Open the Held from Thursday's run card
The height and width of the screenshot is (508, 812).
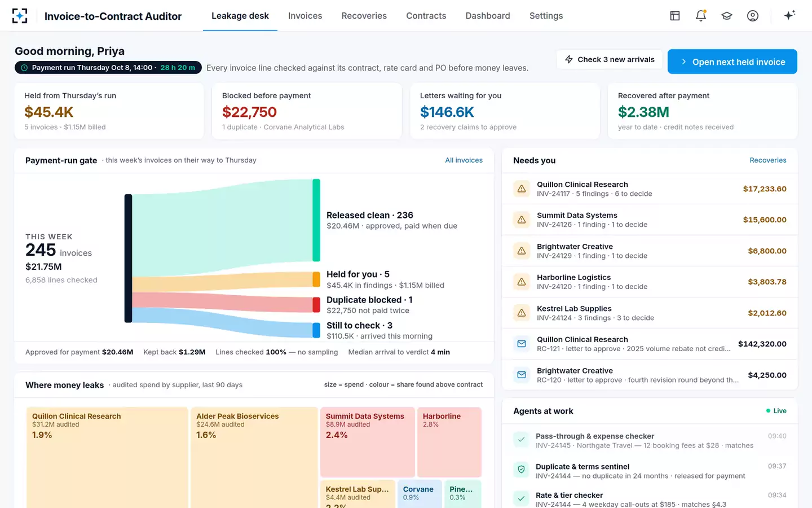pos(109,111)
